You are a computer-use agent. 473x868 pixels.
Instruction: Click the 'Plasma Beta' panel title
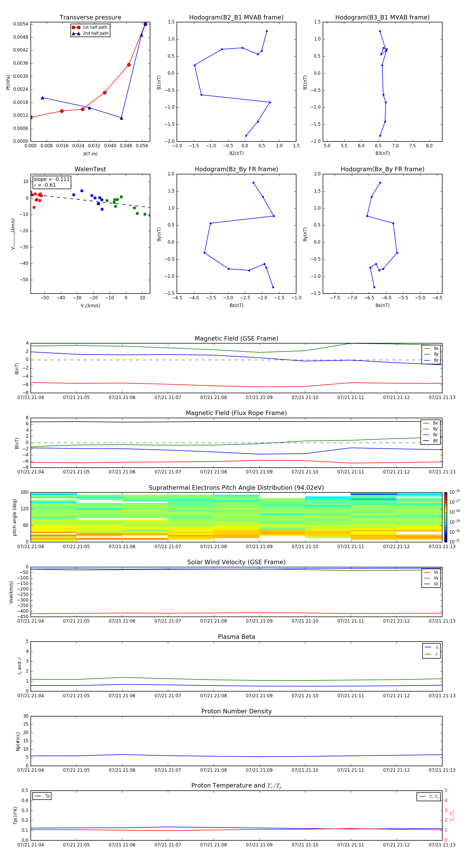click(236, 637)
